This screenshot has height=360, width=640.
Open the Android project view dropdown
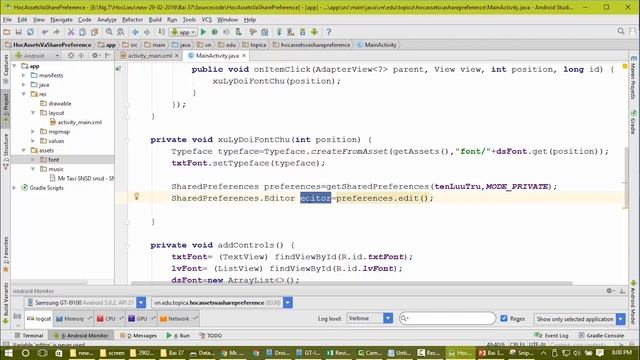coord(37,55)
